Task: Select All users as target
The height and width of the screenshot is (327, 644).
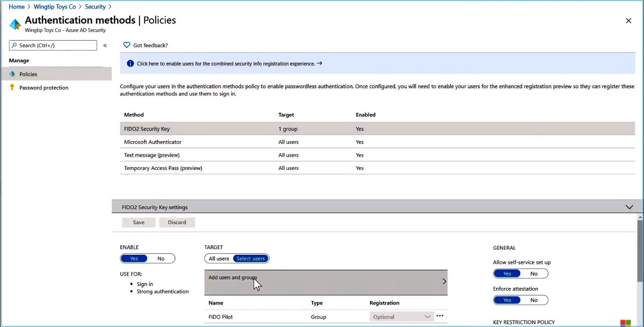Action: point(219,259)
